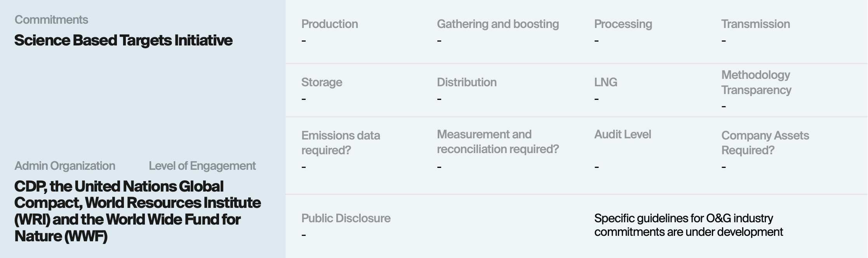This screenshot has width=868, height=258.
Task: Click the Transmission field label
Action: click(755, 24)
